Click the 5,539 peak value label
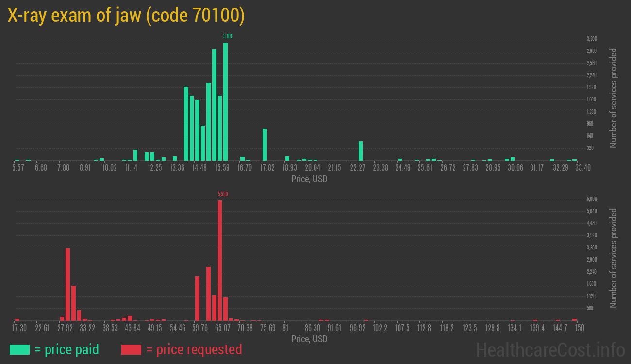This screenshot has width=631, height=364. coord(223,194)
